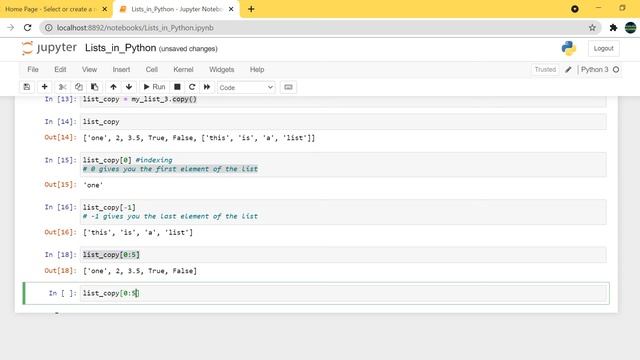Move selected cell up arrow

click(113, 87)
